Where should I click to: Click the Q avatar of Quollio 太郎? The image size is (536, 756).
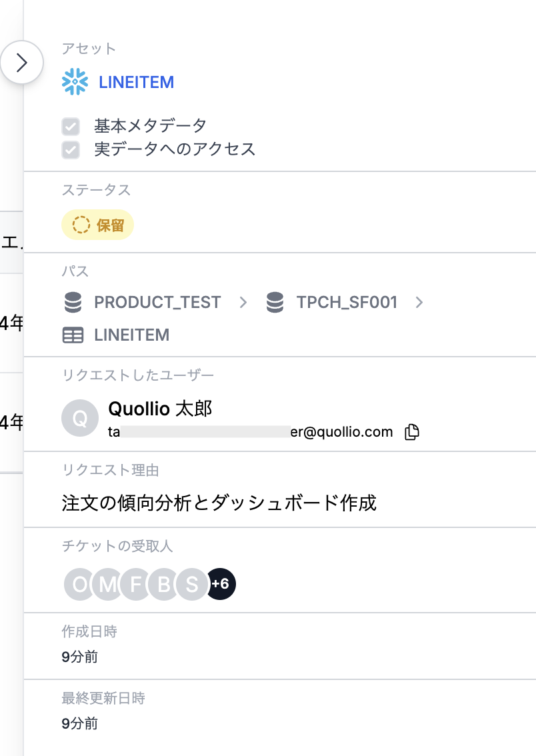click(x=80, y=418)
